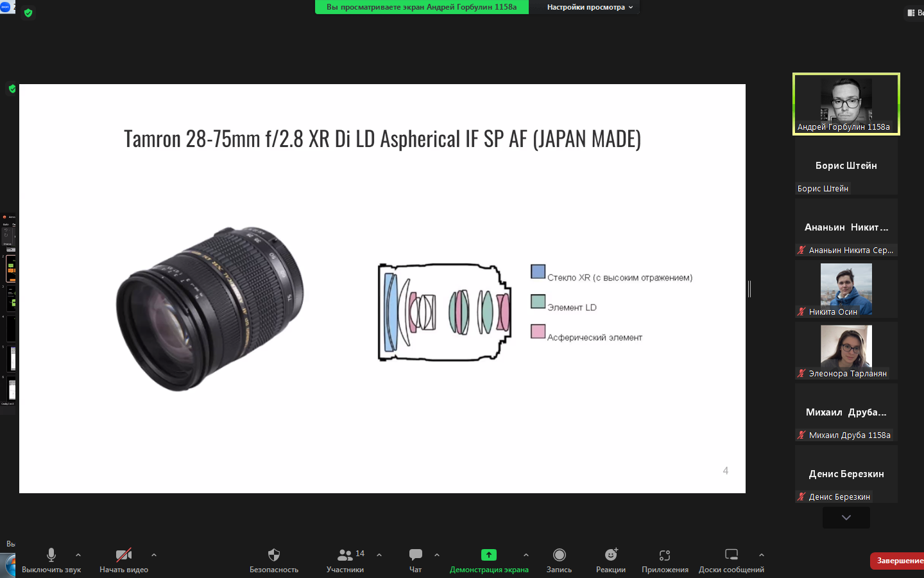Open share options arrow next to Демонстрация экрана

pyautogui.click(x=526, y=555)
